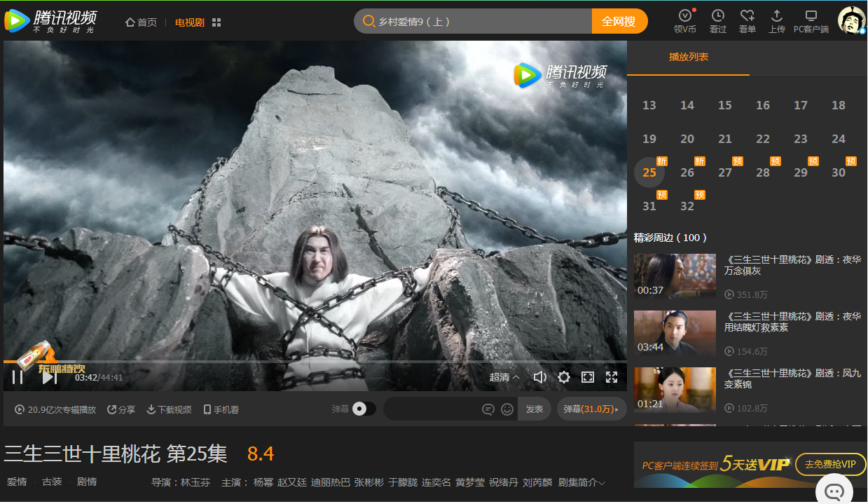Toggle the 弹幕 danmaku switch

point(364,409)
